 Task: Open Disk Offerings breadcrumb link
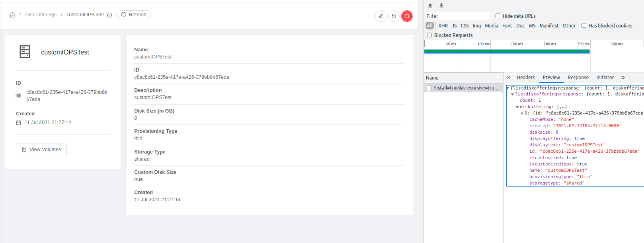tap(41, 15)
